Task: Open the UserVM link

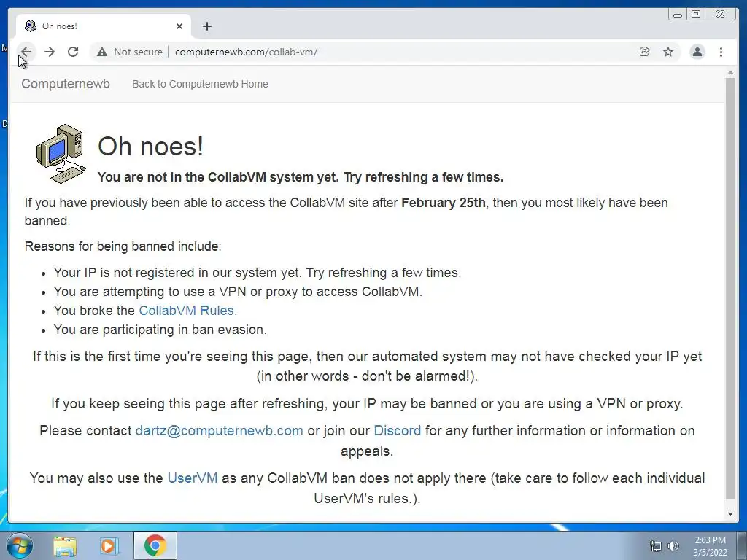Action: [x=193, y=478]
